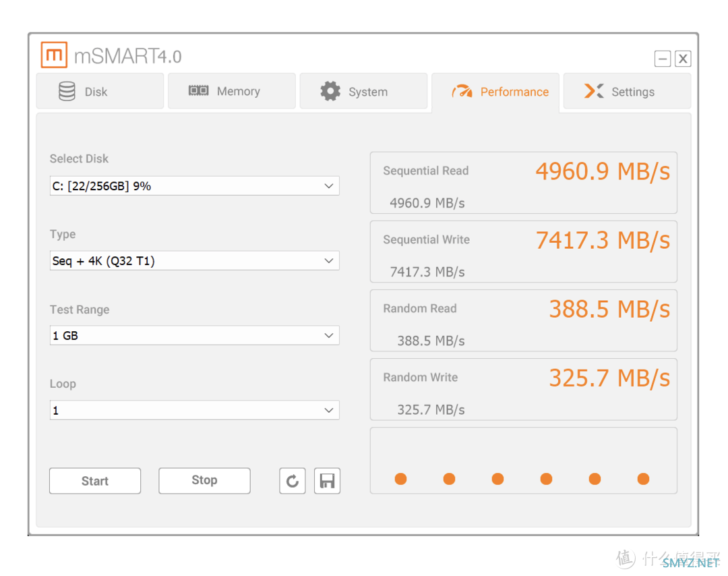Expand the Loop count dropdown
The height and width of the screenshot is (576, 728).
(x=194, y=410)
